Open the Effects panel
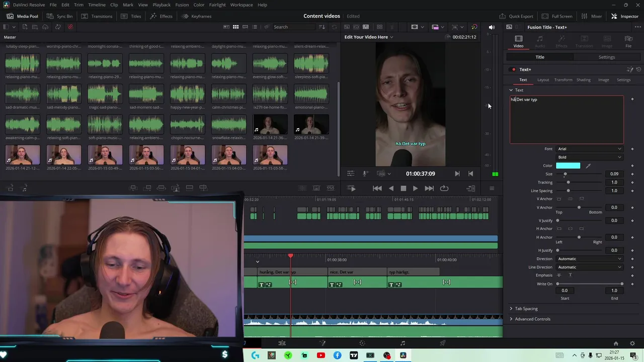The image size is (644, 362). click(161, 16)
